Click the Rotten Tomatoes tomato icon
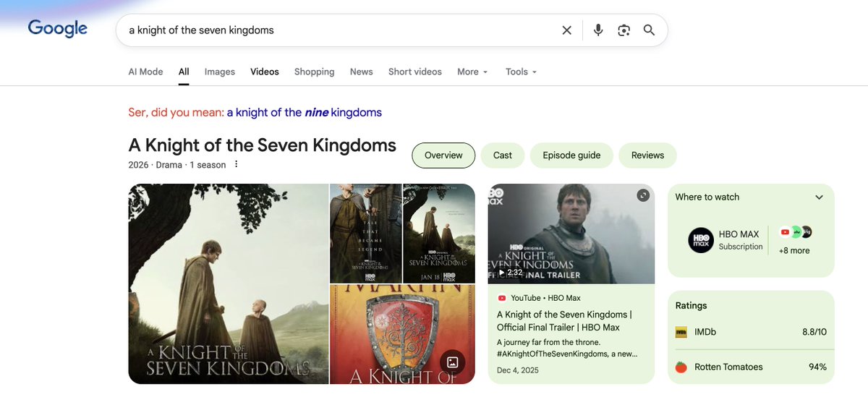Viewport: 868px width, 397px height. click(x=681, y=367)
